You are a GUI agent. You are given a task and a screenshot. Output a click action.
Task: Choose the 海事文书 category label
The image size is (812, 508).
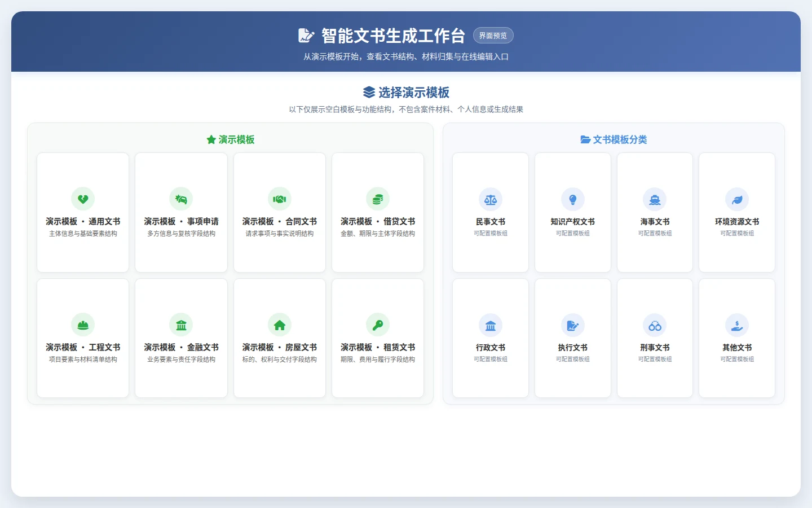point(655,222)
